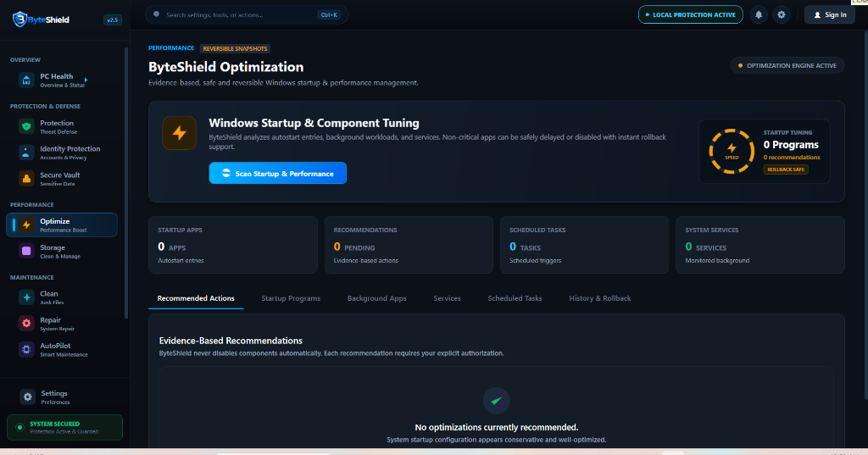Click the System Secured status panel
Screen dimensions: 868x455
(x=64, y=427)
